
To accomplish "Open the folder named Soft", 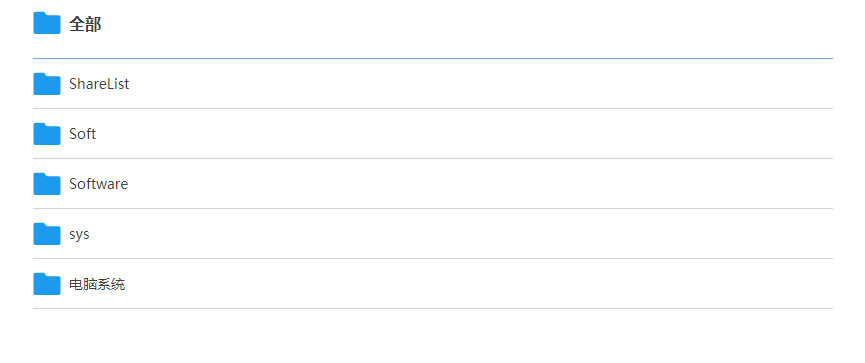I will point(83,134).
